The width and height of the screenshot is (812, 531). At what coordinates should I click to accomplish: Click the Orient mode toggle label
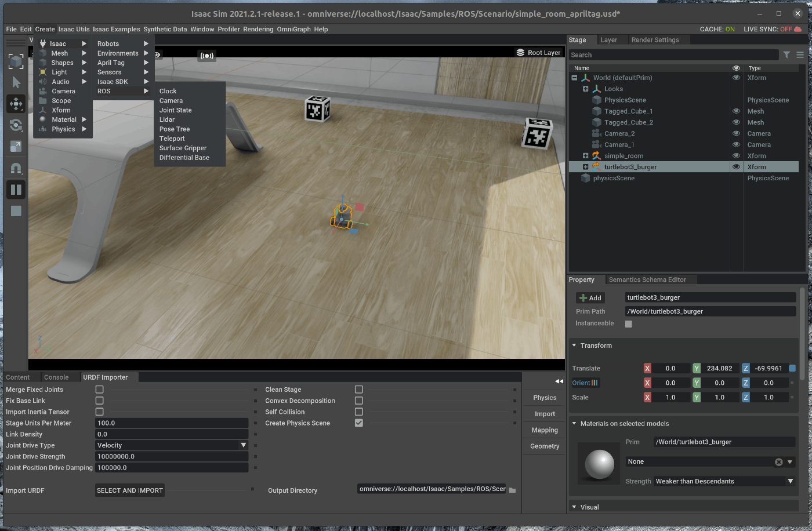pyautogui.click(x=585, y=383)
